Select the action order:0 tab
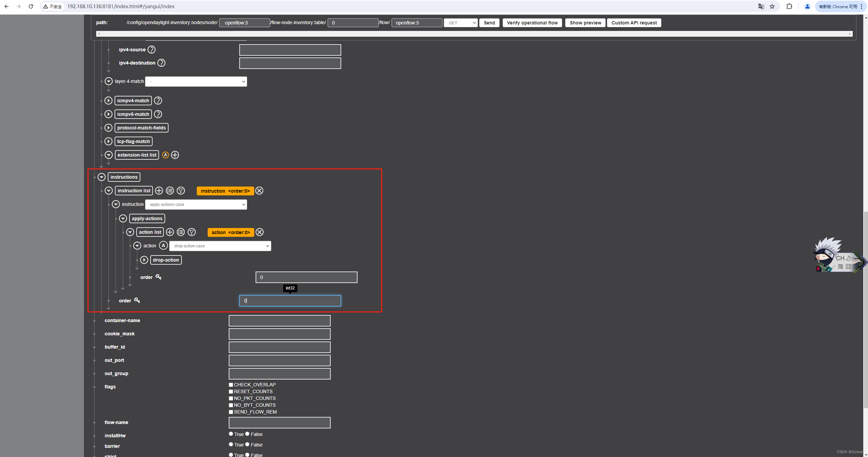Screen dimensions: 868x457 pos(230,232)
